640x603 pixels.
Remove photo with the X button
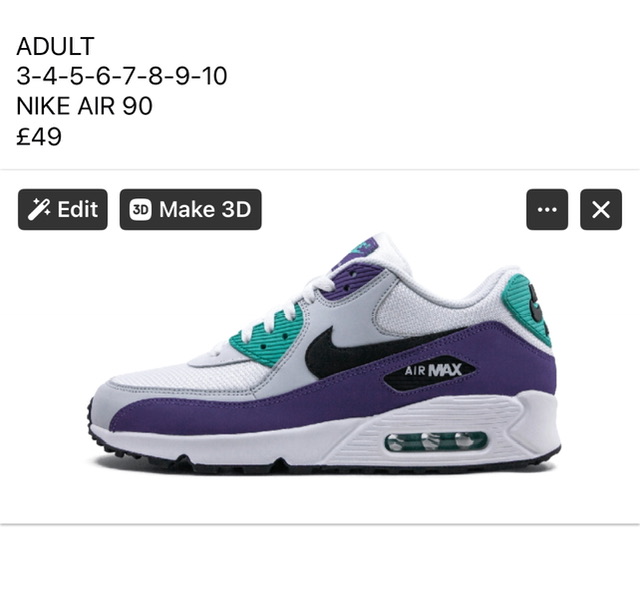(x=601, y=209)
